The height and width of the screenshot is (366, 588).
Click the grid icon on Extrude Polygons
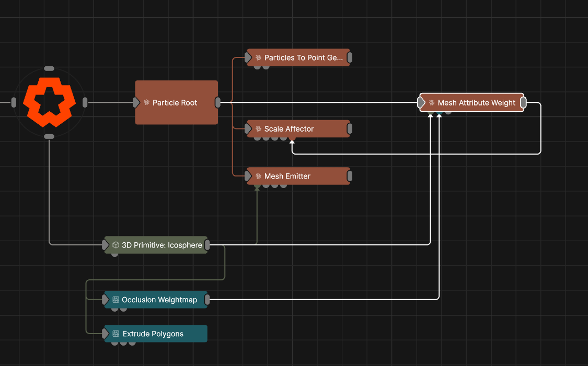point(116,334)
